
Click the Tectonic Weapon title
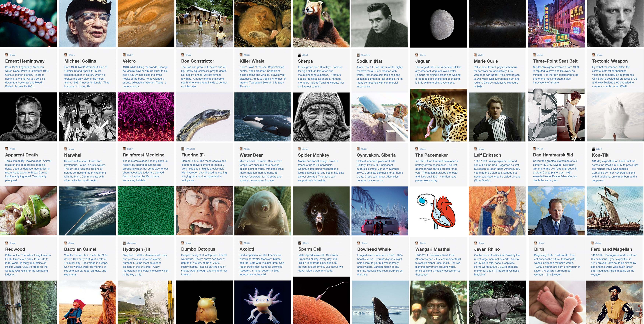click(610, 61)
